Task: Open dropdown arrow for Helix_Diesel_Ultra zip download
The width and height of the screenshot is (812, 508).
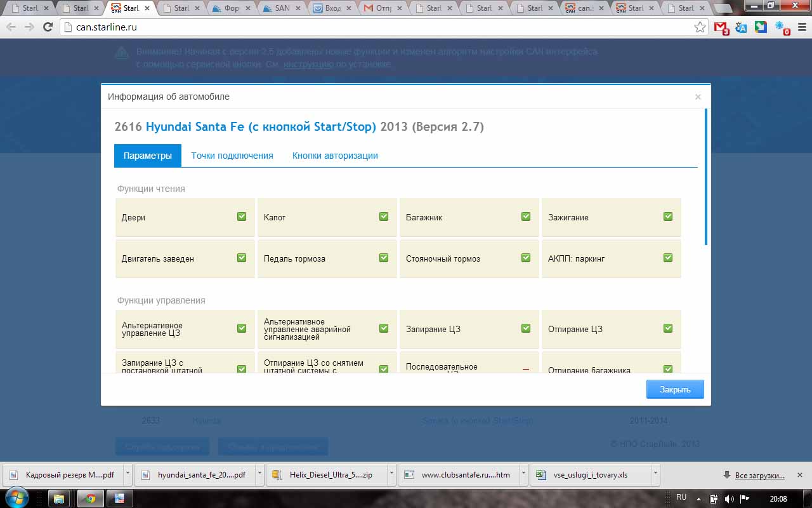Action: (x=393, y=474)
